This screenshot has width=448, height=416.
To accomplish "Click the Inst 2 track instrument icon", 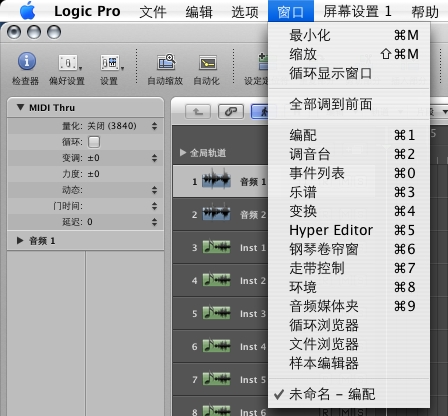I will 217,280.
